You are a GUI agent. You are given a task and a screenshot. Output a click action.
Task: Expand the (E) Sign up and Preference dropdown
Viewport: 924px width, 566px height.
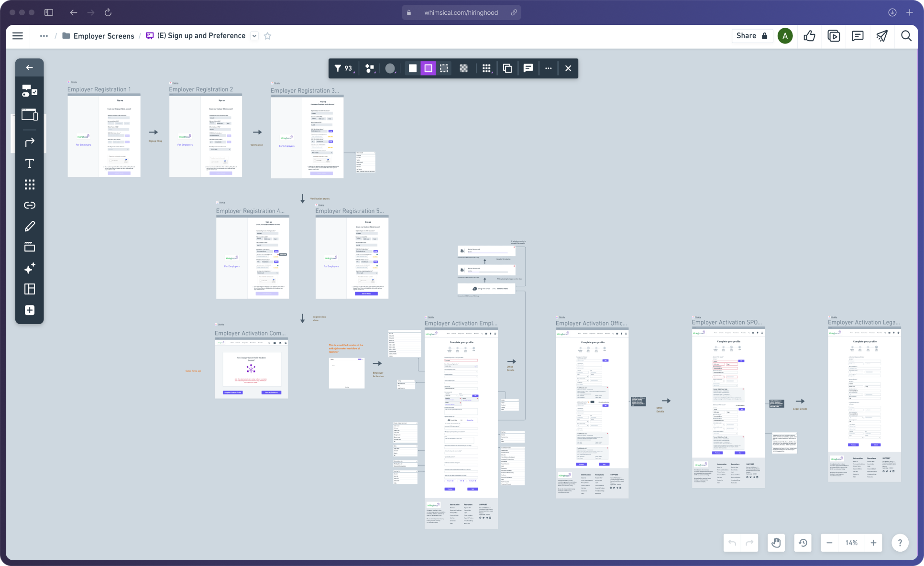click(x=254, y=36)
